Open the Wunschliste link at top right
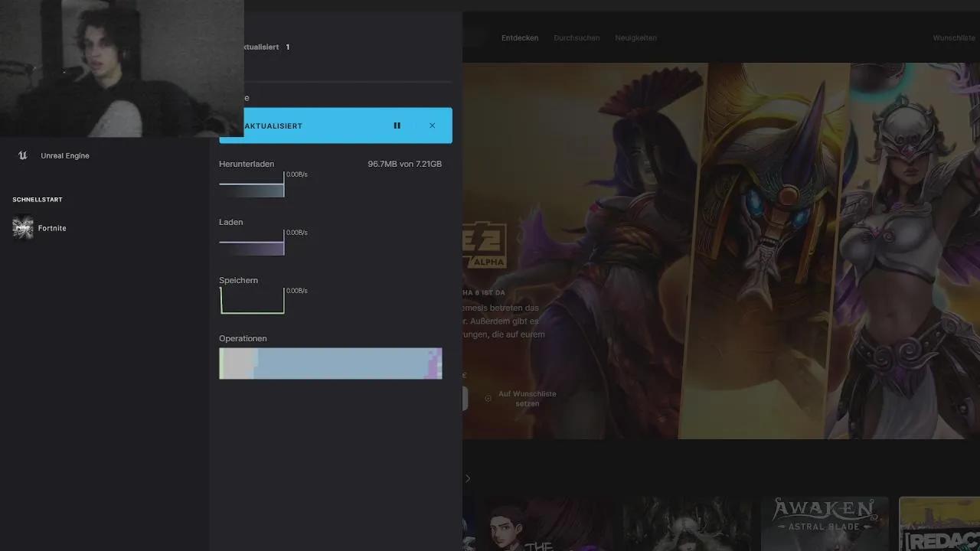Viewport: 980px width, 551px height. 954,38
